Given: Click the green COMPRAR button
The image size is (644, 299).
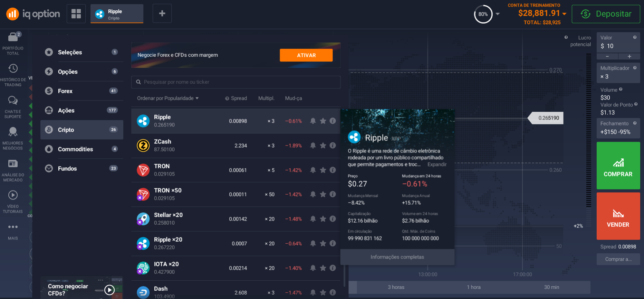Looking at the screenshot, I should (x=618, y=166).
